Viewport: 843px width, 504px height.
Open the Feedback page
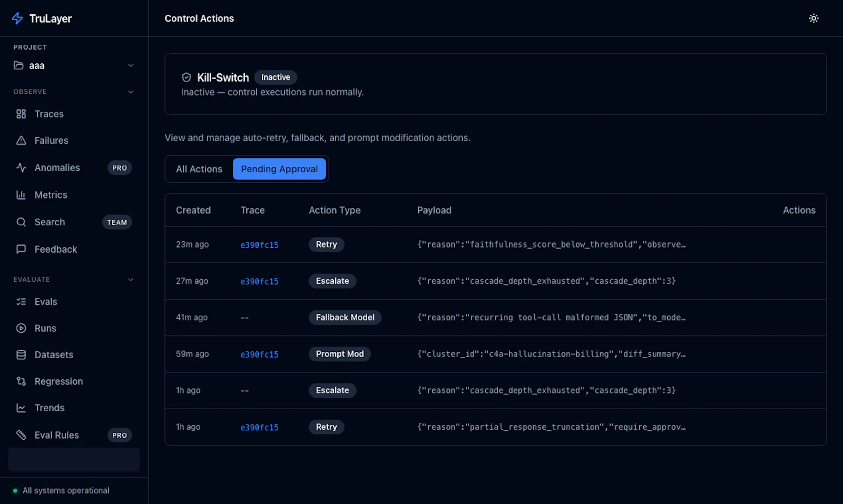(x=74, y=249)
